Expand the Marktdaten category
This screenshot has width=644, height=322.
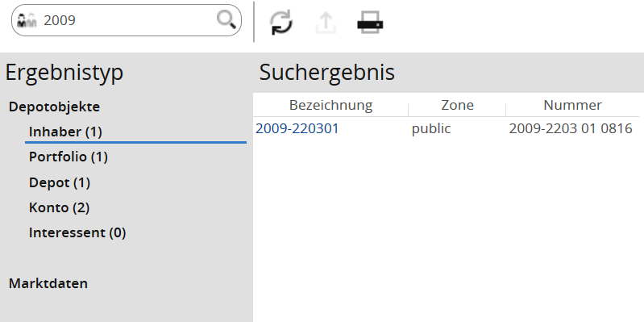point(48,284)
